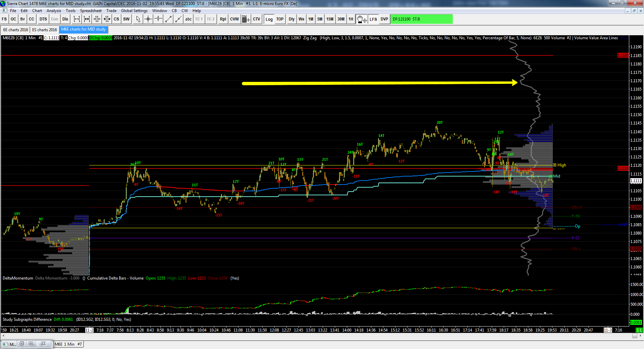644x349 pixels.
Task: Open the Help menu
Action: [197, 11]
